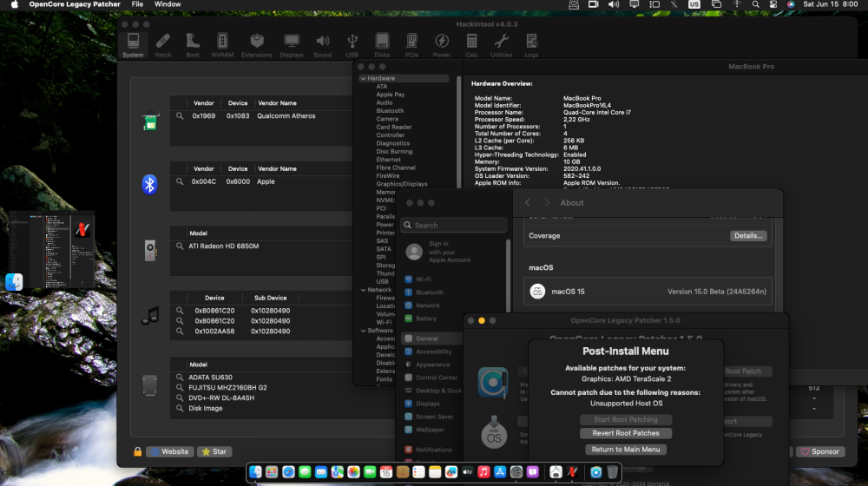Click the System Settings Search field
Viewport: 868px width, 486px height.
coord(453,226)
